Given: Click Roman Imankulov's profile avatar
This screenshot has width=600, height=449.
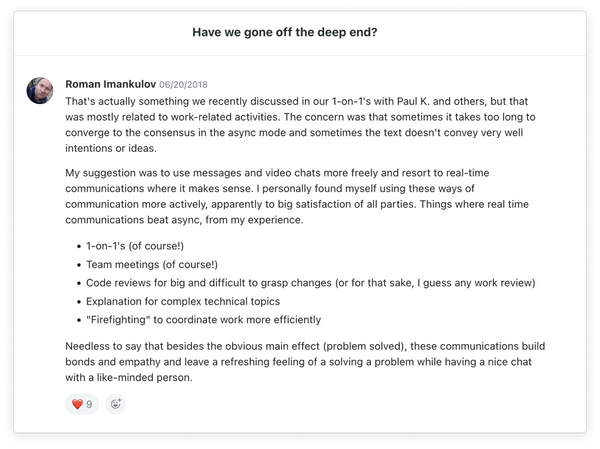Looking at the screenshot, I should point(41,92).
